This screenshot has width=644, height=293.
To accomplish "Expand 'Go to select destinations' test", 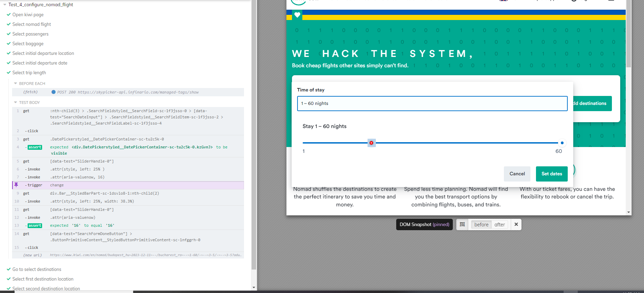I will point(37,269).
